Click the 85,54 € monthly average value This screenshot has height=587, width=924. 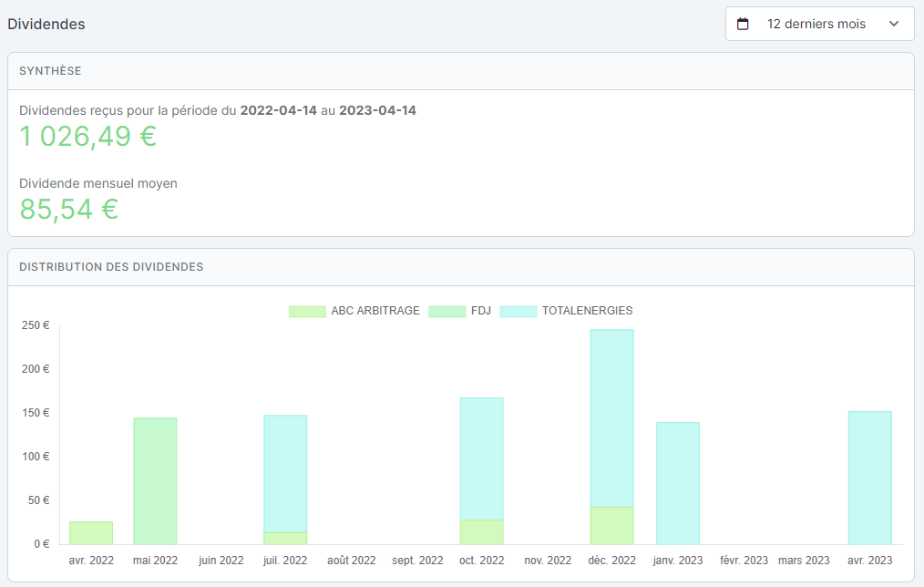click(x=69, y=210)
